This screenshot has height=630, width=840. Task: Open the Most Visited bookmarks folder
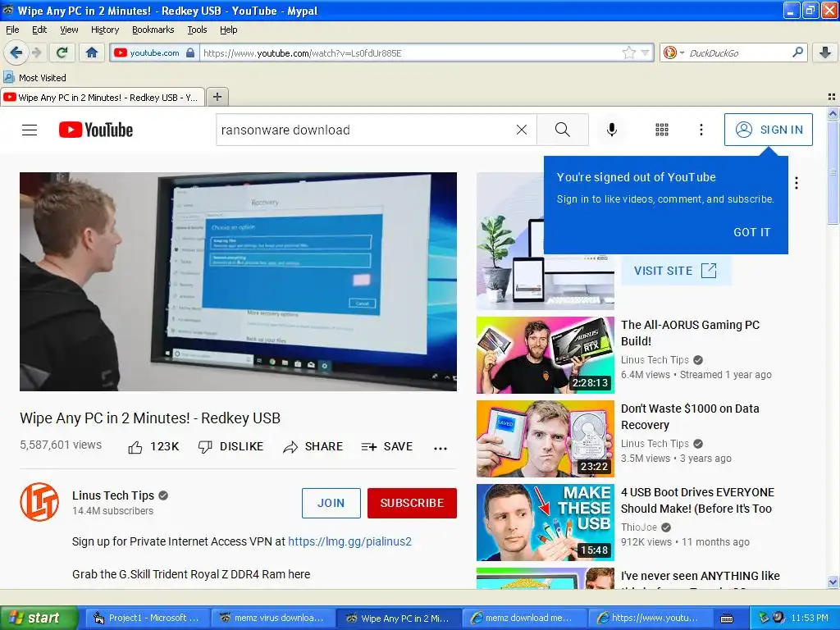pyautogui.click(x=35, y=78)
